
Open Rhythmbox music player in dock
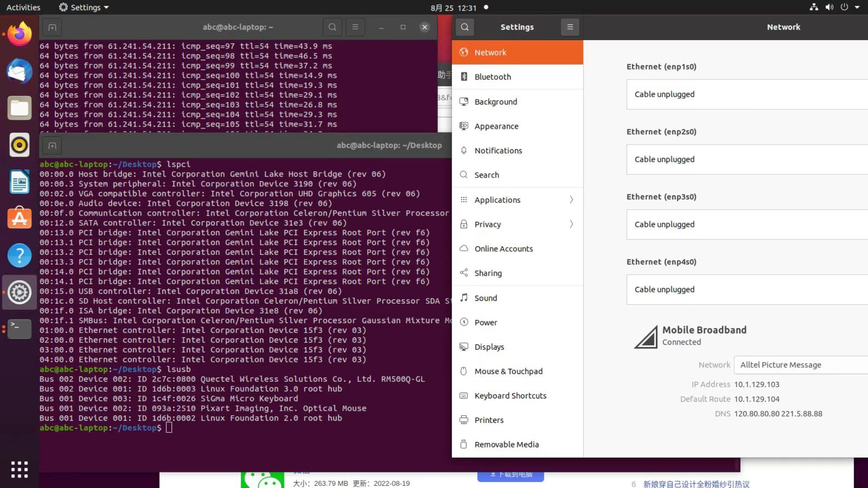[x=19, y=145]
